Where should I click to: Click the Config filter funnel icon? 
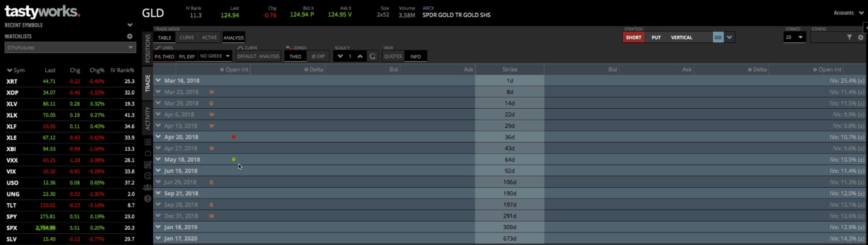tap(849, 37)
